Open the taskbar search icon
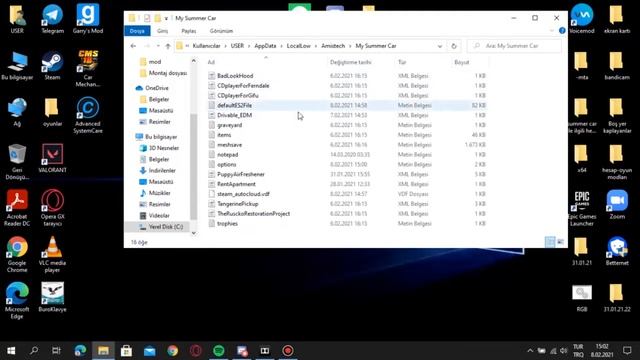Screen dimensions: 640x360 pyautogui.click(x=34, y=351)
